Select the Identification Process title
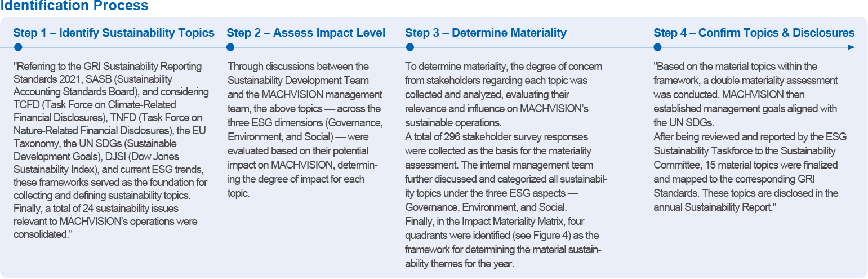The height and width of the screenshot is (279, 868). (74, 6)
